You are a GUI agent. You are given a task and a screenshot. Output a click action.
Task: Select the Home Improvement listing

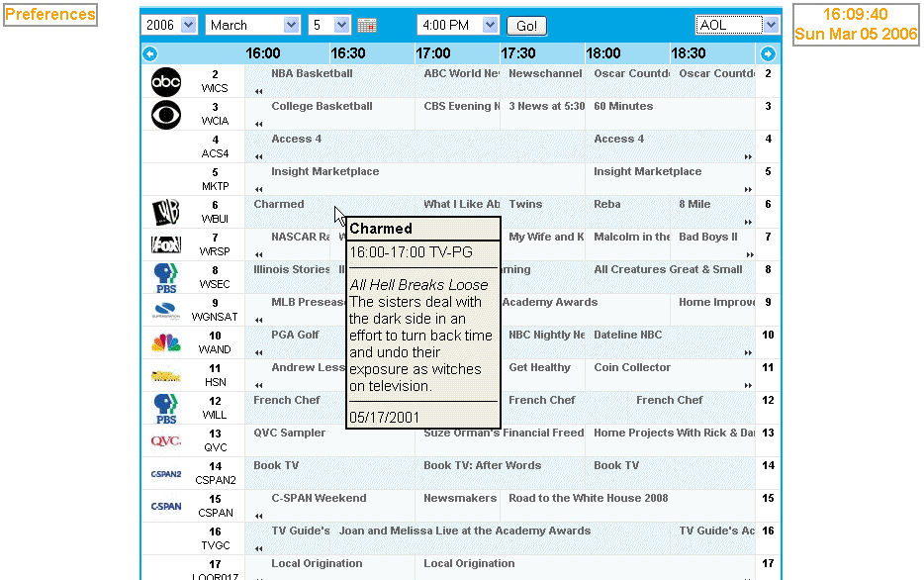(x=716, y=303)
